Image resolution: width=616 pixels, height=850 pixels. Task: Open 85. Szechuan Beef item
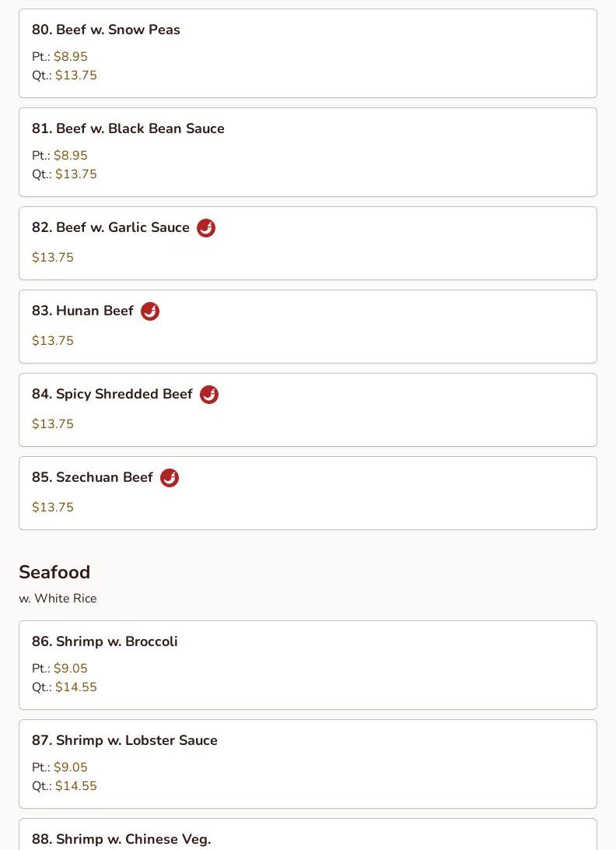click(x=308, y=493)
